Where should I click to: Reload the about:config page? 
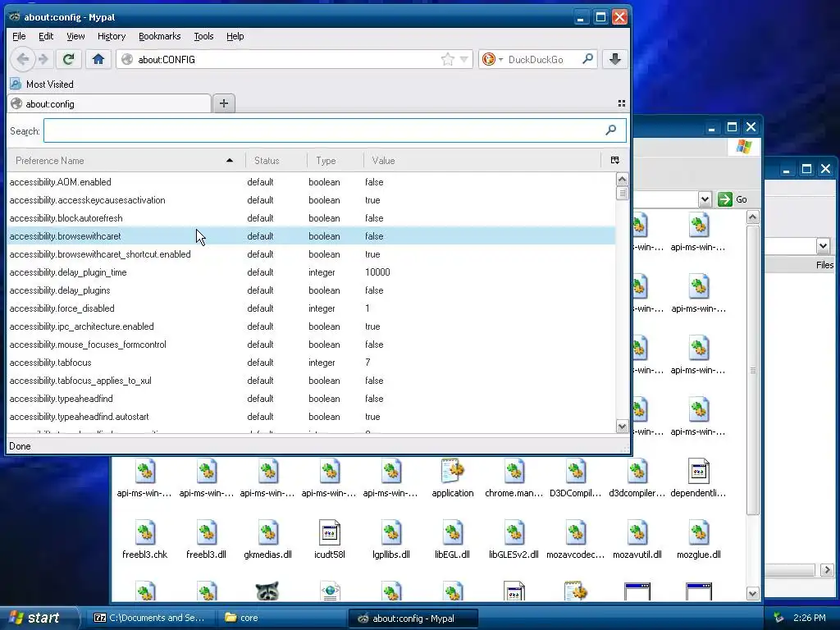click(68, 59)
